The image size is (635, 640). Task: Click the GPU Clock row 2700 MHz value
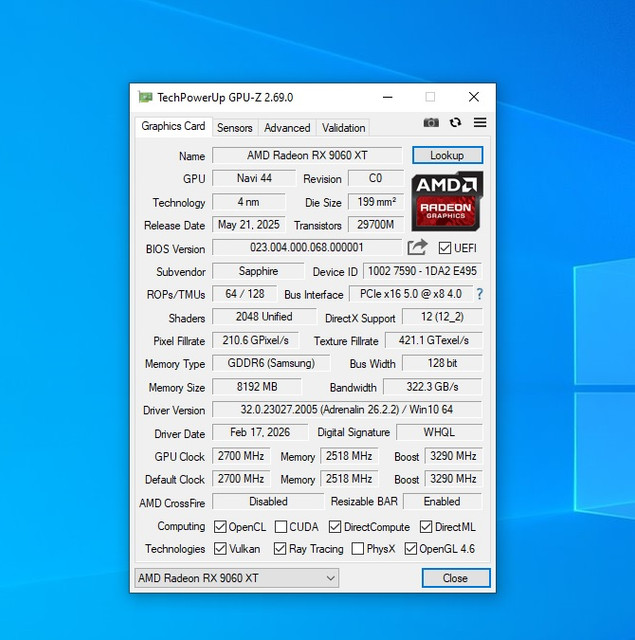pos(241,456)
